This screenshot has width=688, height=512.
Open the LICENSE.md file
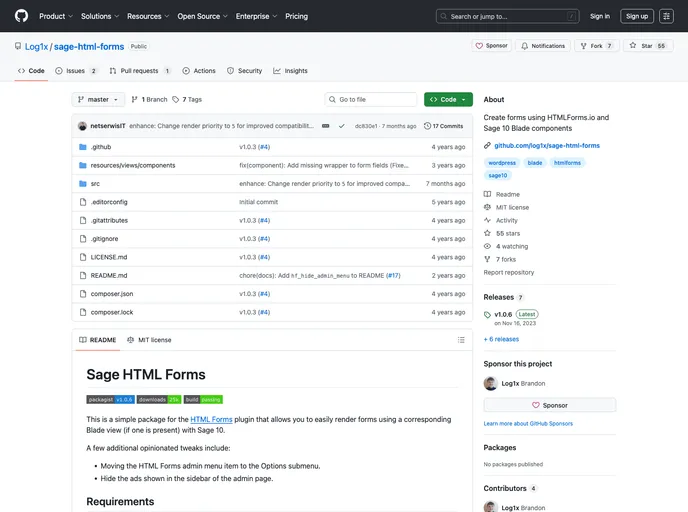[109, 258]
